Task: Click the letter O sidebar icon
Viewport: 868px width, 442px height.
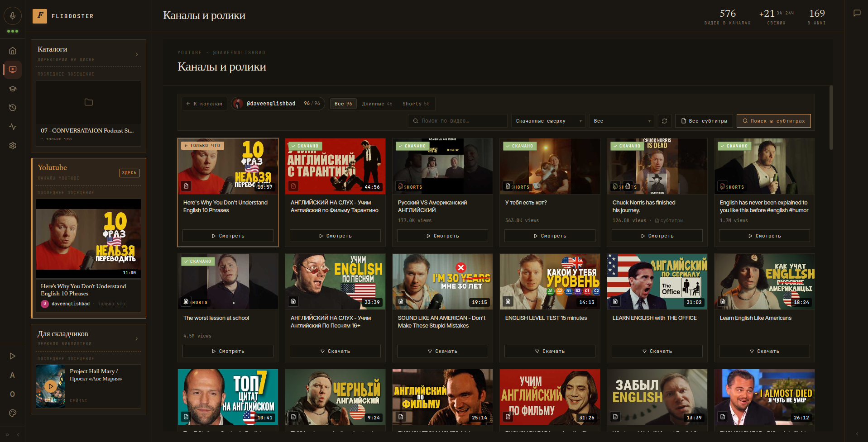Action: point(13,394)
